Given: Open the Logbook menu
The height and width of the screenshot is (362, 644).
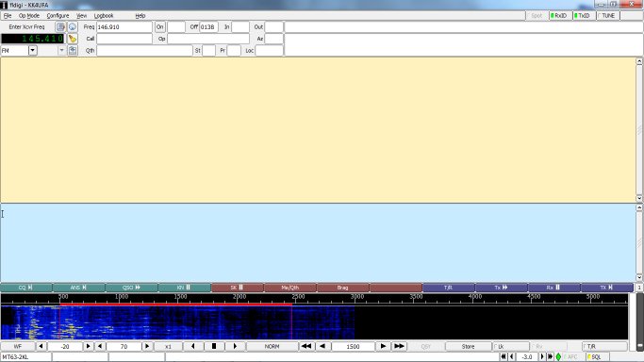Looking at the screenshot, I should click(x=104, y=16).
